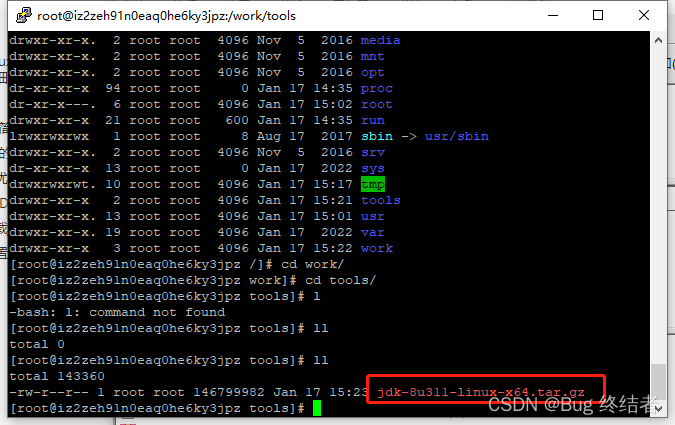The height and width of the screenshot is (425, 675).
Task: Click the 'lrwxrwxrwx' permissions of sbin
Action: (49, 136)
